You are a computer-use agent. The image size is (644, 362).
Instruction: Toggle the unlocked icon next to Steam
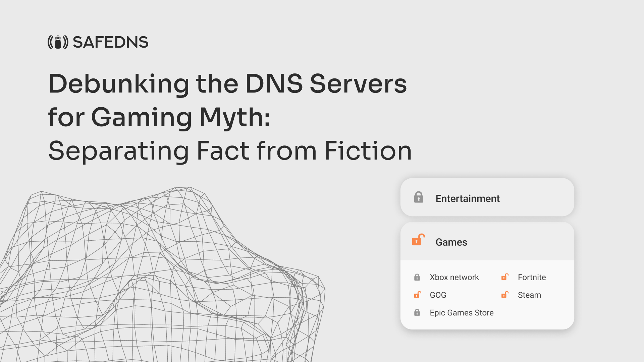pos(505,295)
